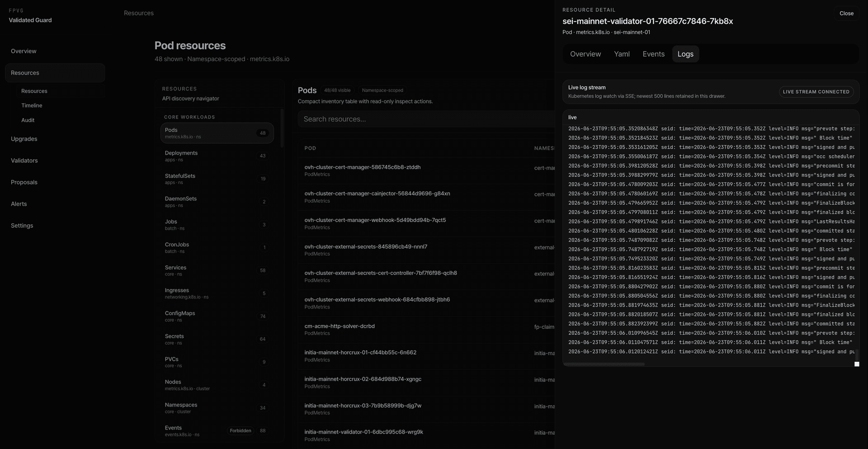
Task: Select Namespaces resource type
Action: point(217,408)
